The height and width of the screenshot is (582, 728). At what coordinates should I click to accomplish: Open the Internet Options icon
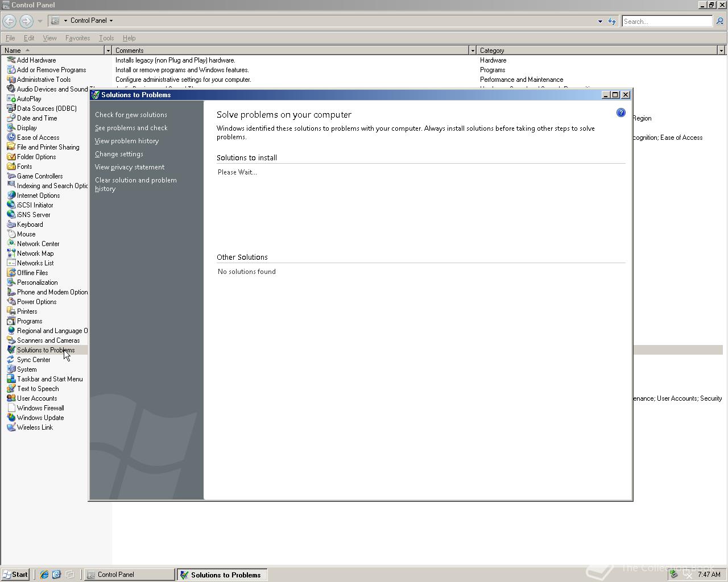coord(11,195)
